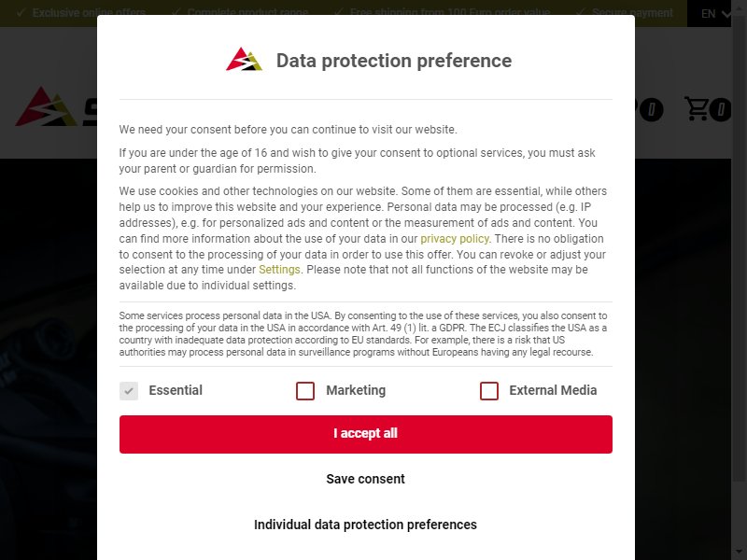Image resolution: width=747 pixels, height=560 pixels.
Task: Click the Exclusive online offers checkmark
Action: point(21,13)
